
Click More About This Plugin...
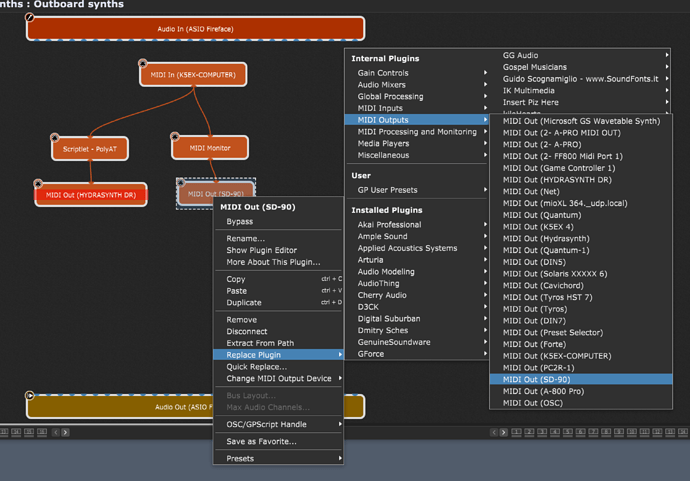click(x=278, y=262)
